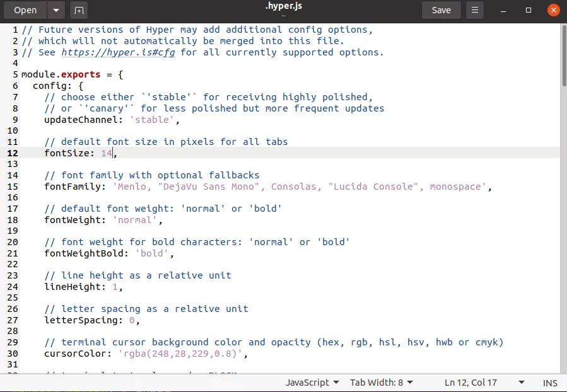The image size is (567, 392).
Task: Minimize the gedit window
Action: (x=503, y=10)
